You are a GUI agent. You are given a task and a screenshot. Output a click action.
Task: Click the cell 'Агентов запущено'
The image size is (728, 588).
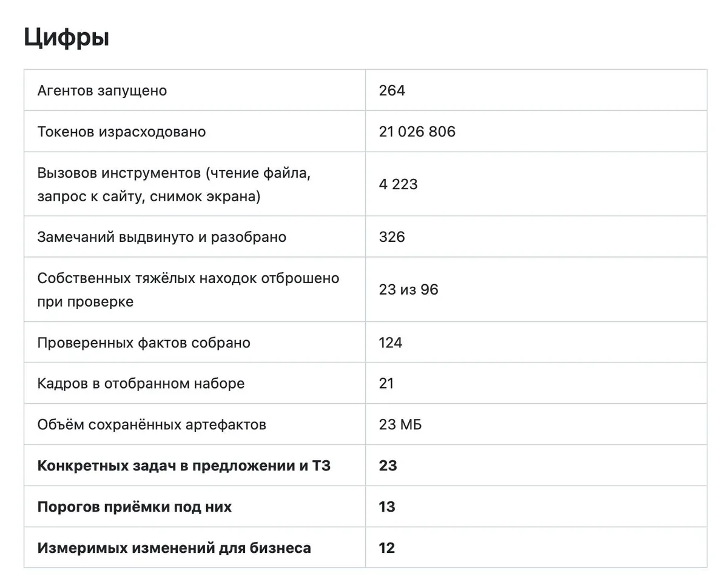(x=195, y=90)
